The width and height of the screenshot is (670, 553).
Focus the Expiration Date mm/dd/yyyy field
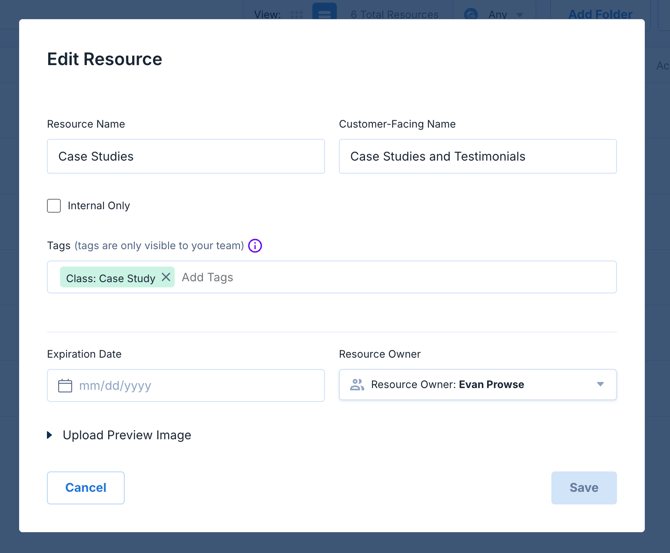(x=195, y=386)
